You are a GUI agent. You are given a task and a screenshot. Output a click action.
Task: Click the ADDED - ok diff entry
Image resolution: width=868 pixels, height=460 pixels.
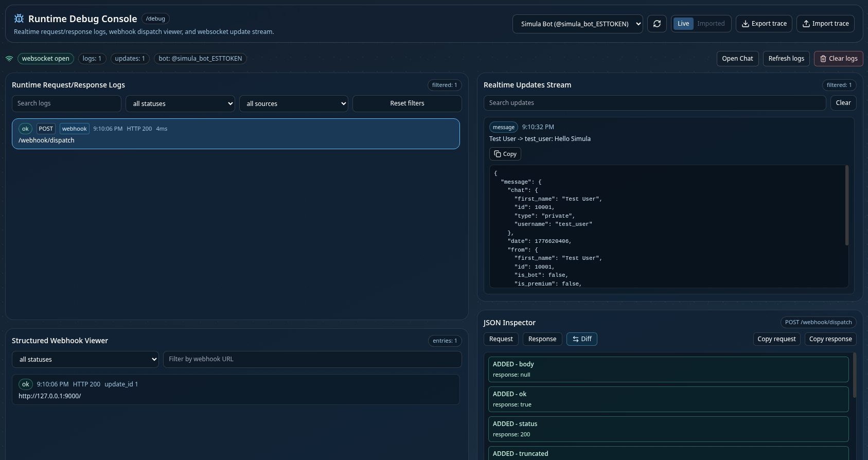click(x=668, y=399)
